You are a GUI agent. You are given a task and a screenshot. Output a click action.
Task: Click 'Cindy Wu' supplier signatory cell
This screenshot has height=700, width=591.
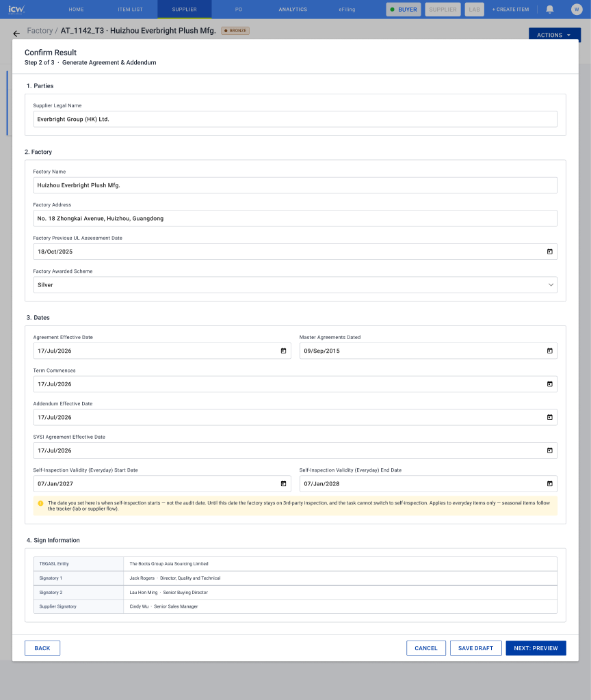click(x=341, y=607)
